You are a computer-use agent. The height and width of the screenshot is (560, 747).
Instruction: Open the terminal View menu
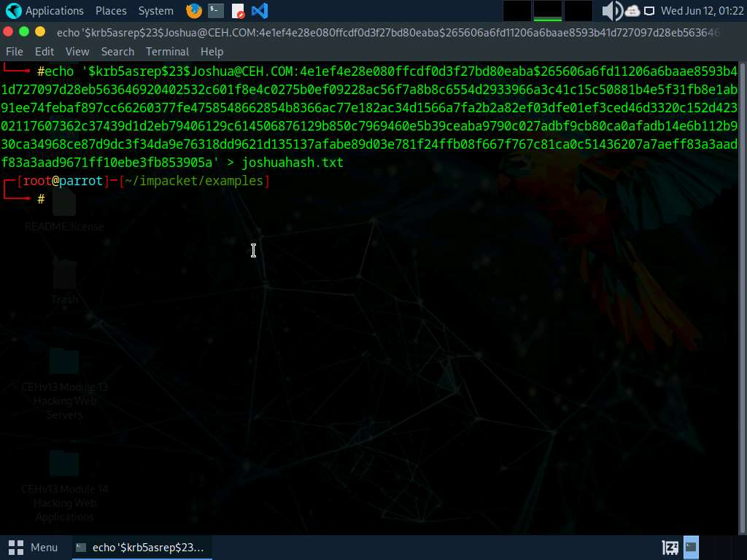[x=77, y=52]
